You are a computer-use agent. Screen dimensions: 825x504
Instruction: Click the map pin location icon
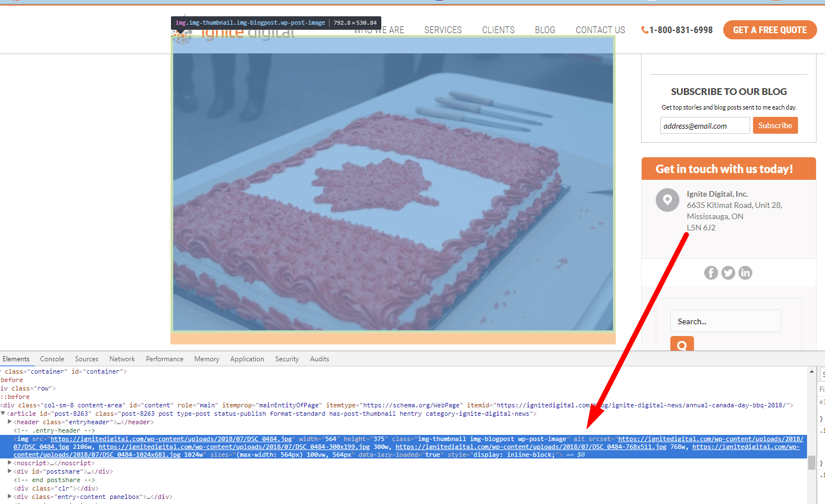click(667, 200)
